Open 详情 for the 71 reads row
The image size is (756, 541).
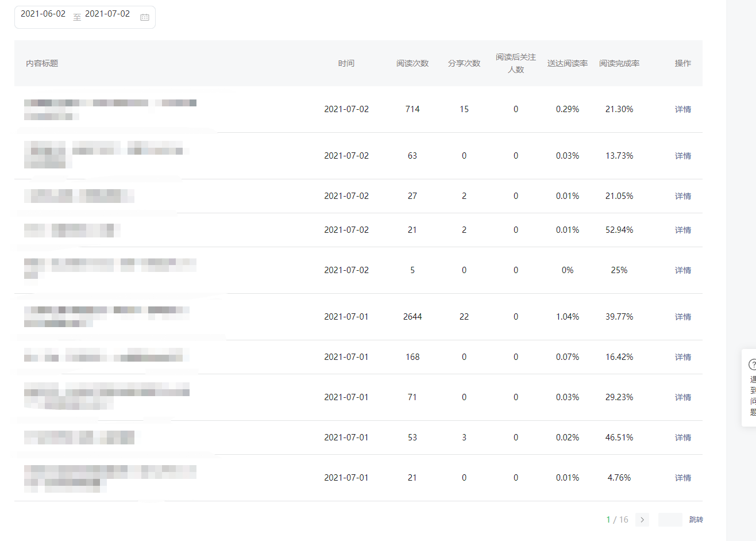[682, 397]
